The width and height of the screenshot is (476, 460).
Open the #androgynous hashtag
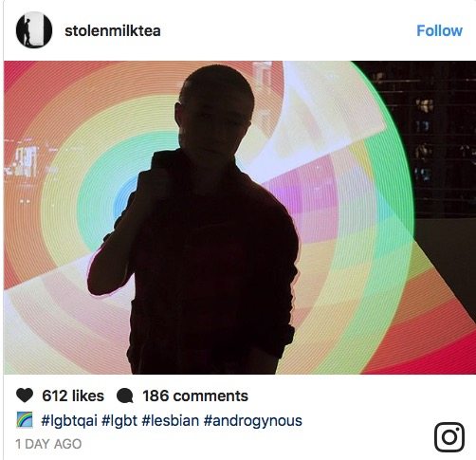253,421
